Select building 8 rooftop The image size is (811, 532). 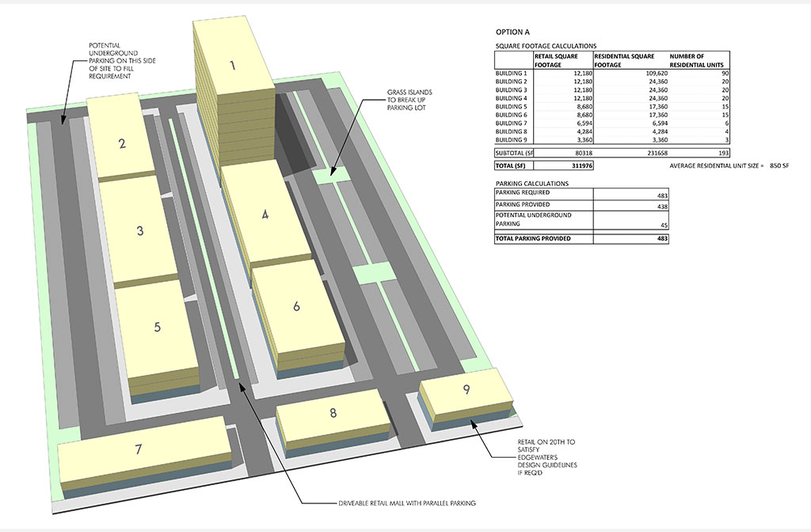(x=333, y=413)
